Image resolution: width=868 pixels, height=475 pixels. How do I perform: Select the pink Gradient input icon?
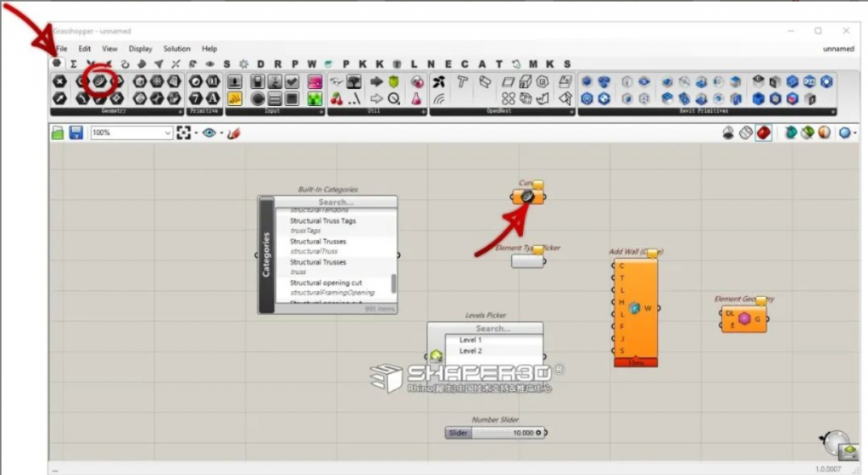tap(314, 82)
